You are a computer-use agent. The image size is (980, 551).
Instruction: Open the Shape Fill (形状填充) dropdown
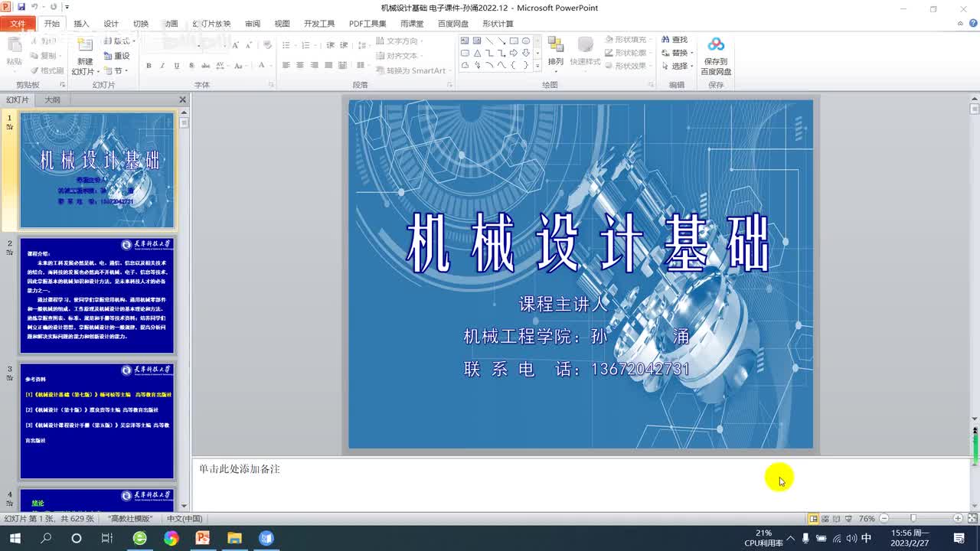pos(627,40)
